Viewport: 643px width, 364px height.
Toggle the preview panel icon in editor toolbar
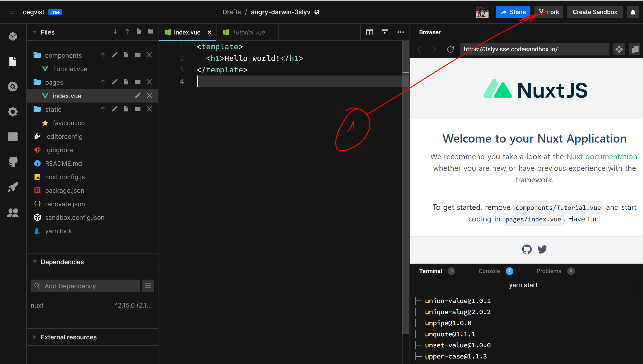point(385,32)
